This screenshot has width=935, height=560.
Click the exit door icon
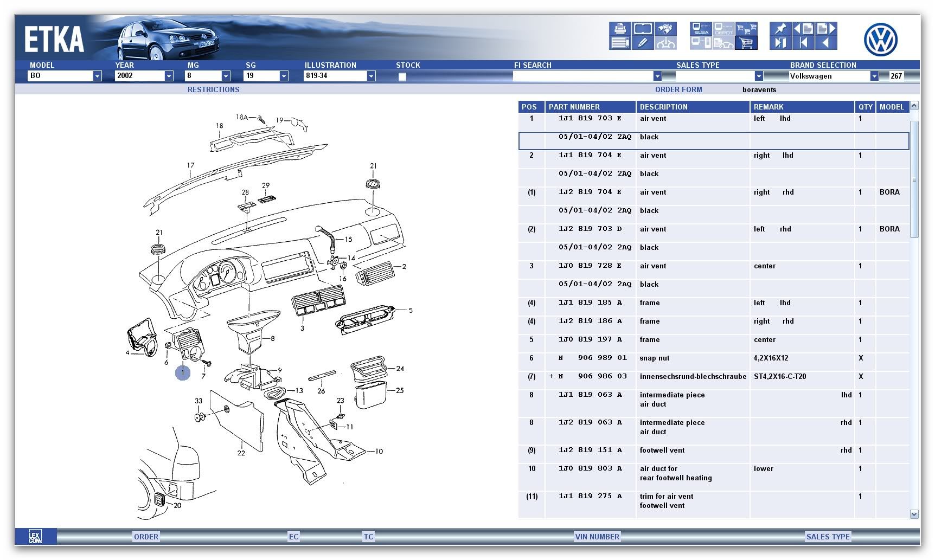(x=780, y=43)
